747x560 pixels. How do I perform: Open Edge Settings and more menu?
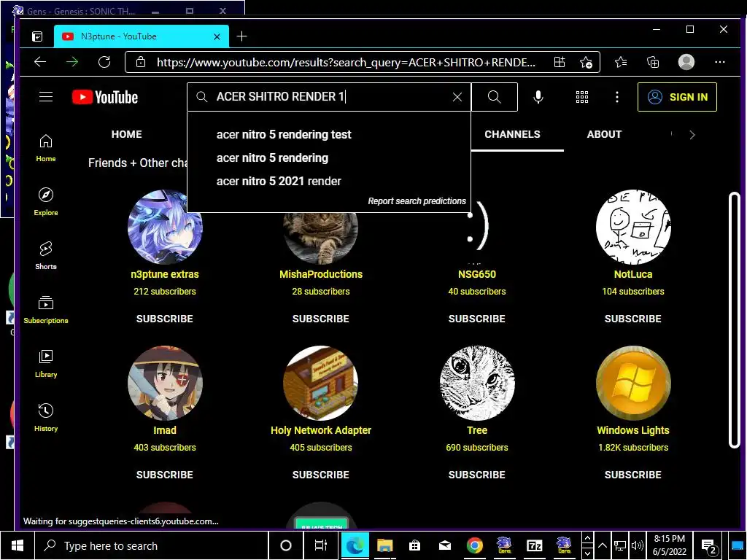(720, 62)
